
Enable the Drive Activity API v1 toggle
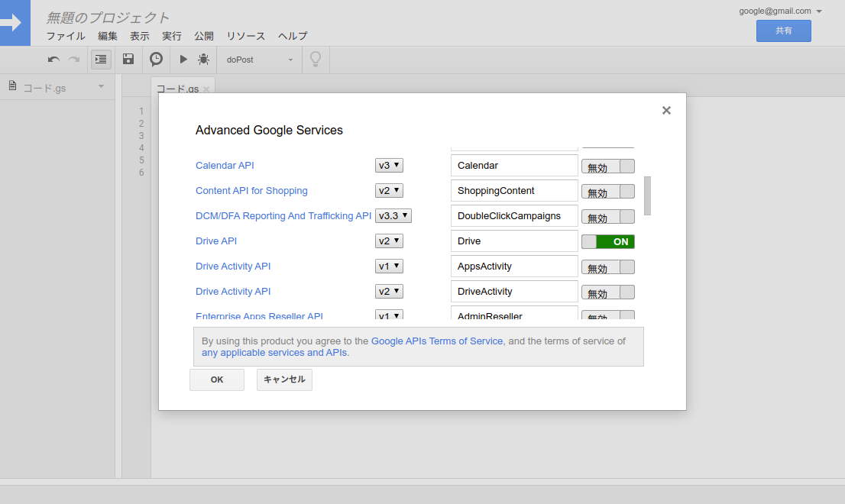pos(607,267)
